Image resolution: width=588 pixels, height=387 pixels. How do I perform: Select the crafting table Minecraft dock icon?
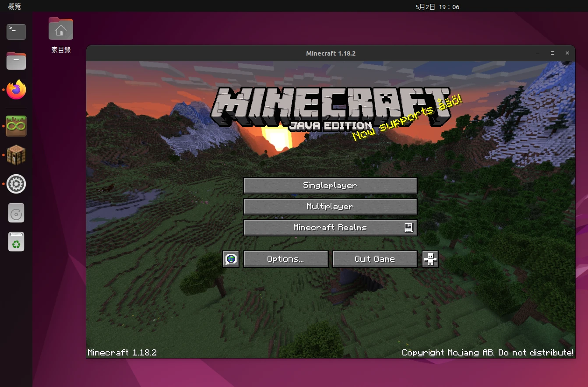16,155
